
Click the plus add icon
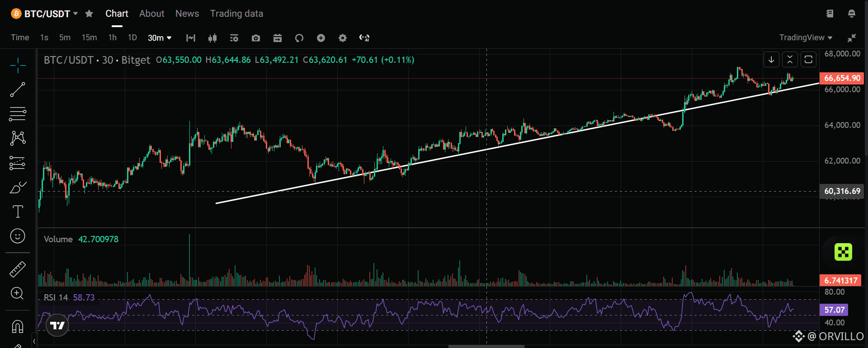(321, 38)
